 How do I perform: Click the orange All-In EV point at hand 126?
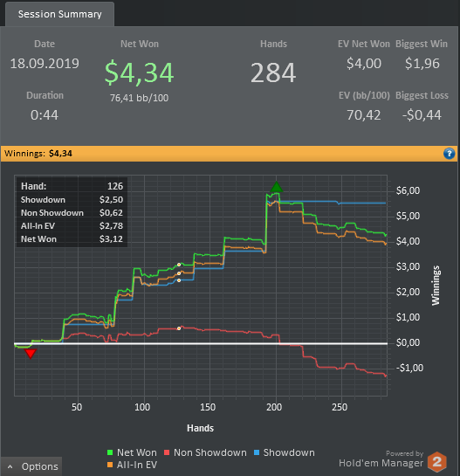coord(179,273)
